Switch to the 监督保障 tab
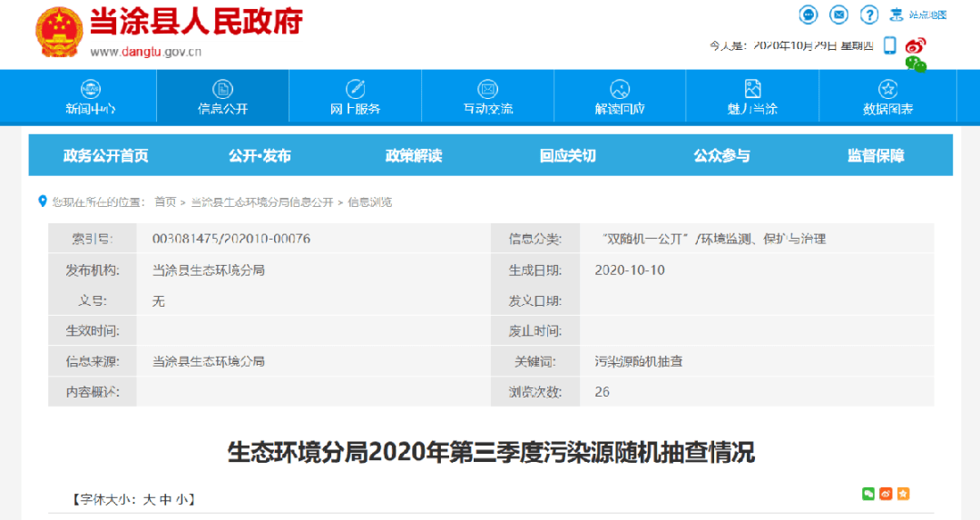Image resolution: width=980 pixels, height=520 pixels. pyautogui.click(x=876, y=155)
